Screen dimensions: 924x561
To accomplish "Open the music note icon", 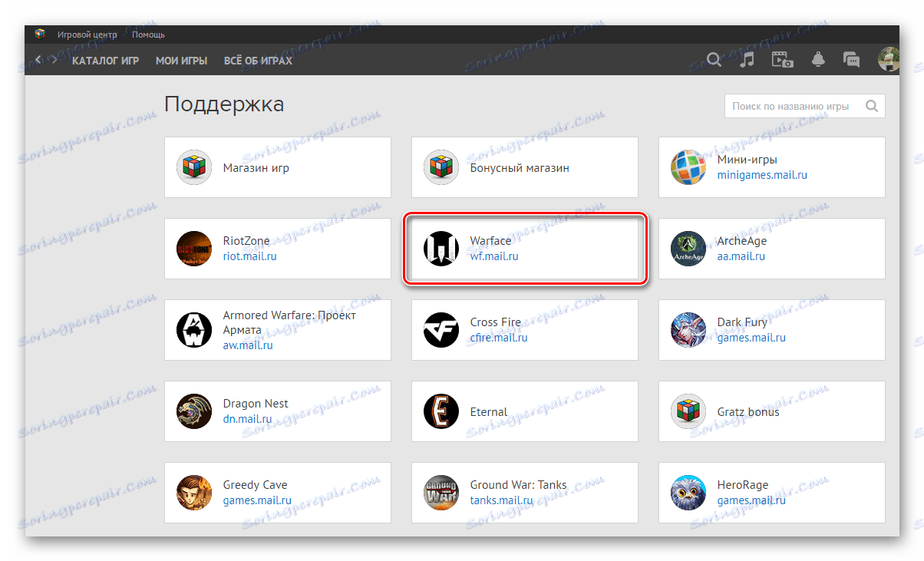I will coord(747,60).
